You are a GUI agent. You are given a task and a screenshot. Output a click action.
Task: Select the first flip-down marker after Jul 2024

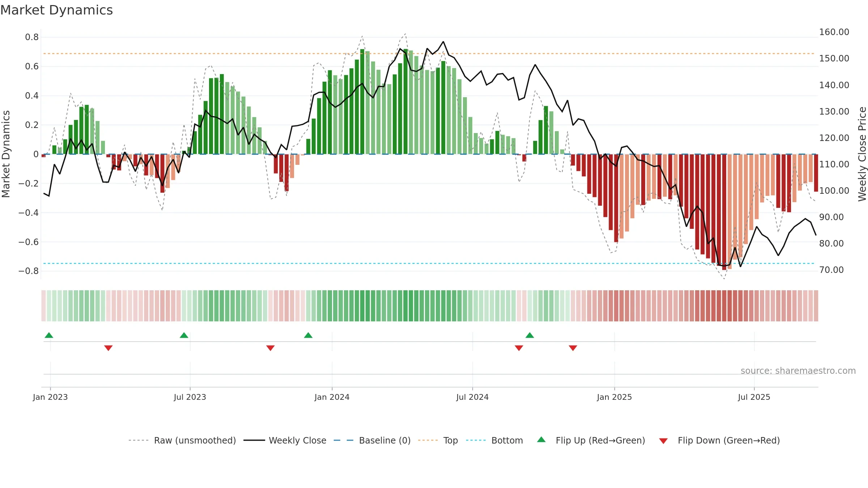coord(519,348)
